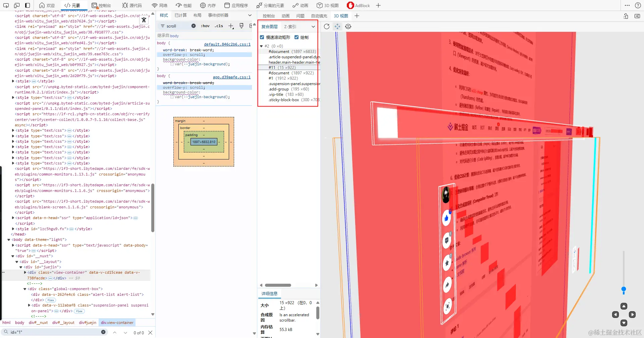Add a new style rule
Image resolution: width=644 pixels, height=338 pixels.
point(231,26)
